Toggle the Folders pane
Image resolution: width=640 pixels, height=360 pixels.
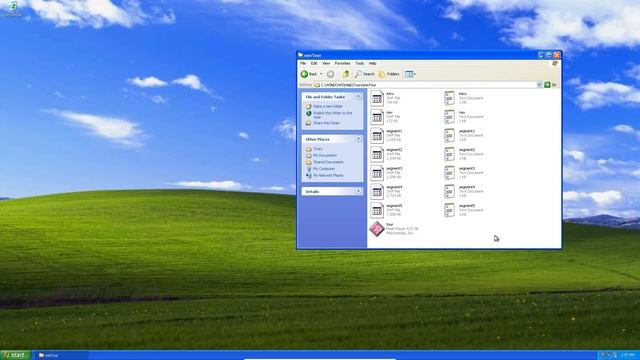click(x=389, y=74)
